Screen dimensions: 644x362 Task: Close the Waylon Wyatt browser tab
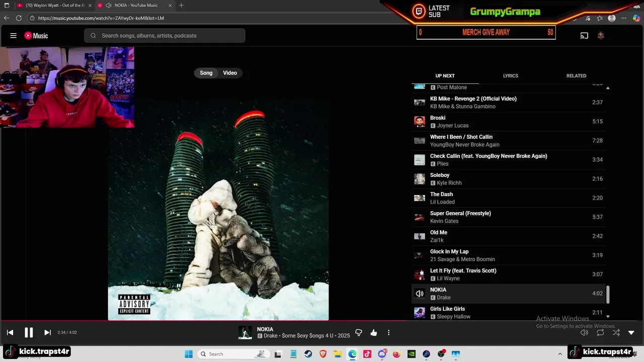tap(90, 6)
